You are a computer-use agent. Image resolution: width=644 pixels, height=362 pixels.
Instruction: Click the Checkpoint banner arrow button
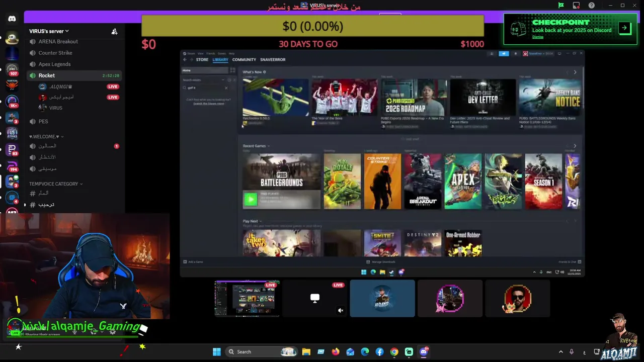pyautogui.click(x=624, y=28)
